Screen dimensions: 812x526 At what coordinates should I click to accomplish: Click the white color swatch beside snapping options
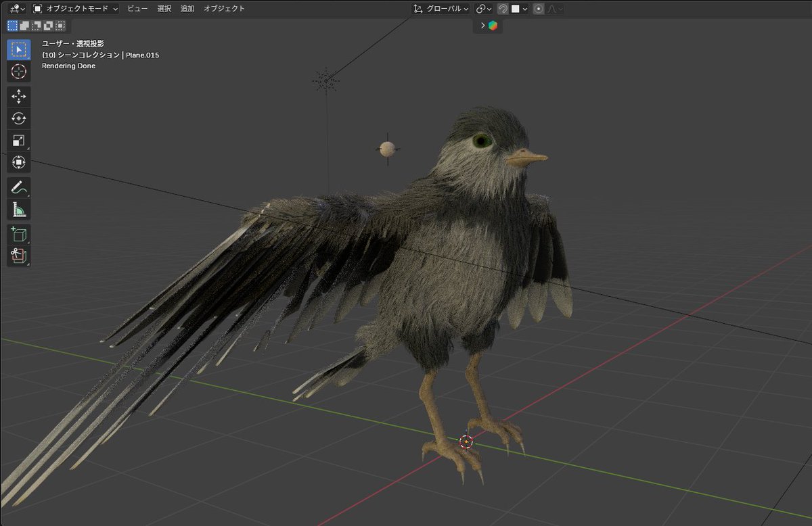pyautogui.click(x=514, y=9)
